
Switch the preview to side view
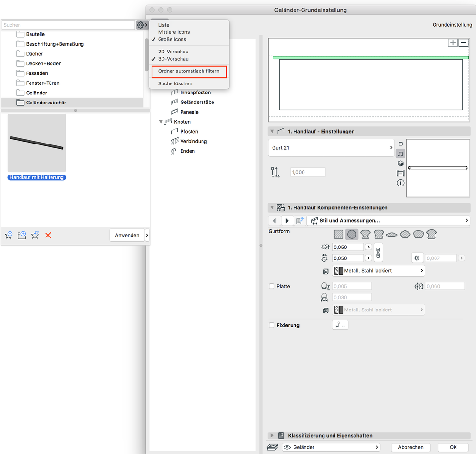pyautogui.click(x=401, y=154)
